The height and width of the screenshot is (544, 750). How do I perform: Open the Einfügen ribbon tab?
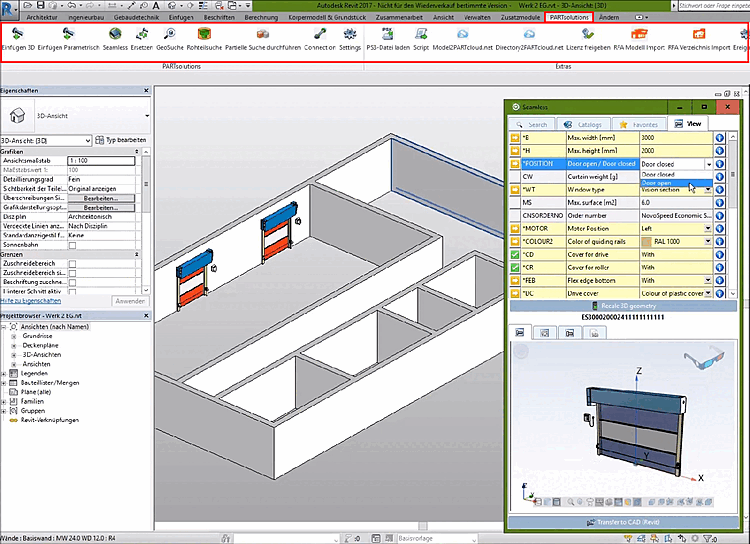(181, 17)
